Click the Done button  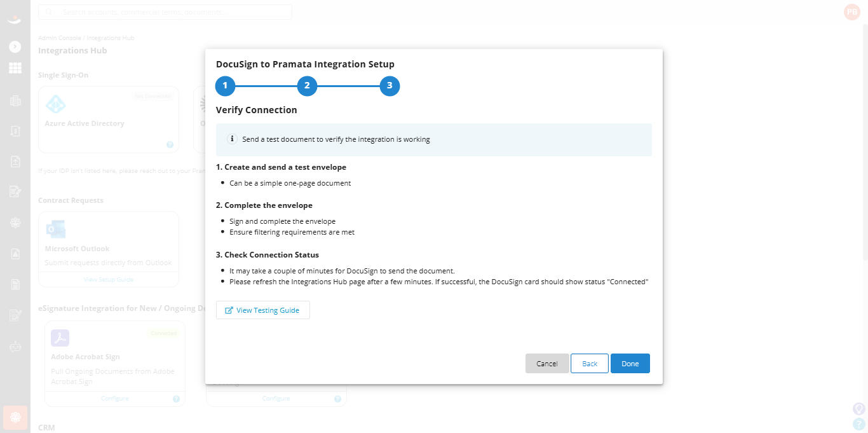pyautogui.click(x=630, y=364)
